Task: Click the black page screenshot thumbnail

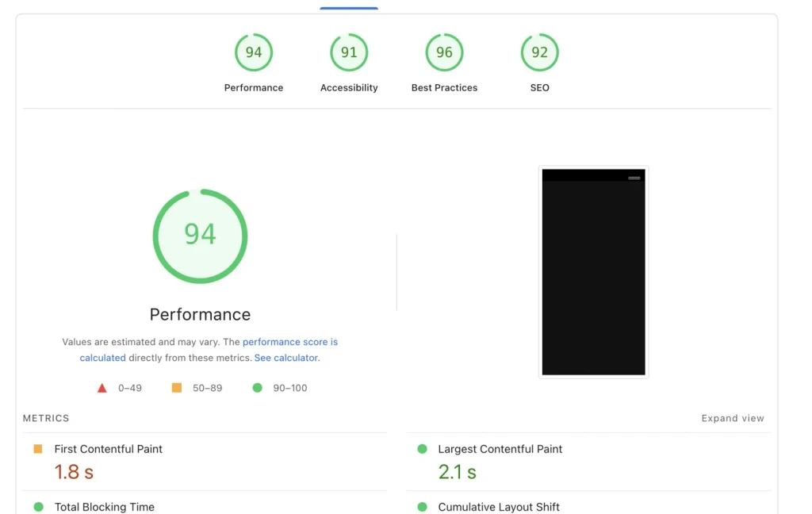Action: tap(593, 272)
